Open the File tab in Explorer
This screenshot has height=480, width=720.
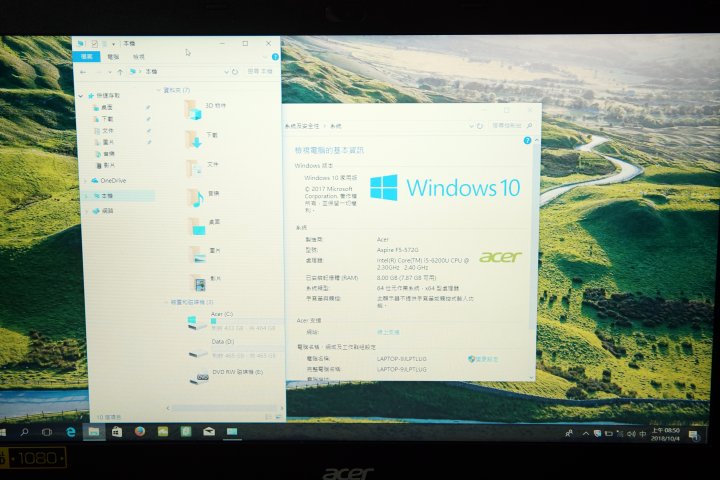pyautogui.click(x=86, y=56)
